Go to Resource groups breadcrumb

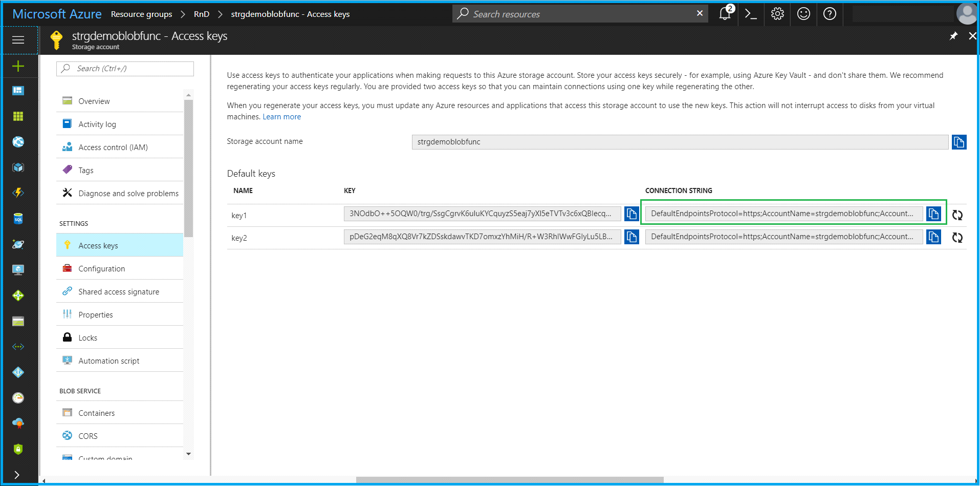point(141,14)
